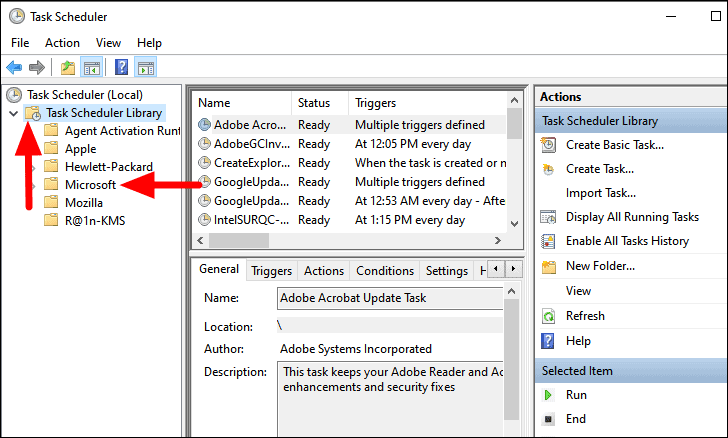Sort tasks by the Status column header
Viewport: 728px width, 438px height.
coord(320,103)
